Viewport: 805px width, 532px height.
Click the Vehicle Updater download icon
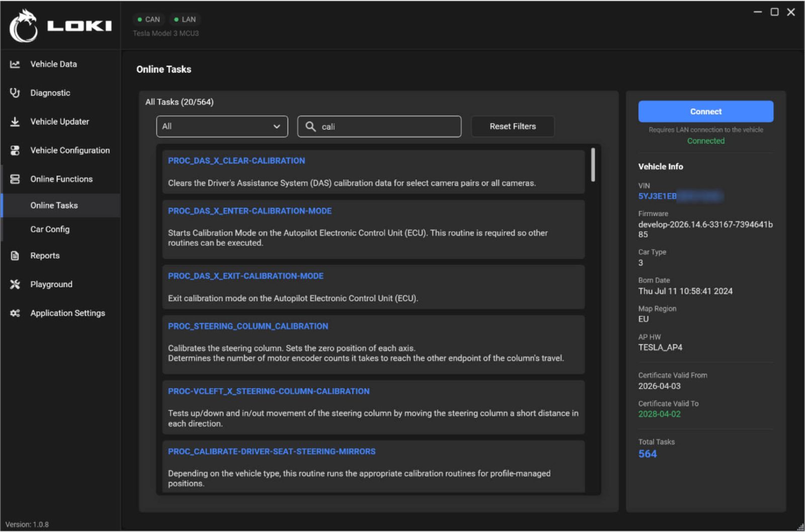[15, 122]
